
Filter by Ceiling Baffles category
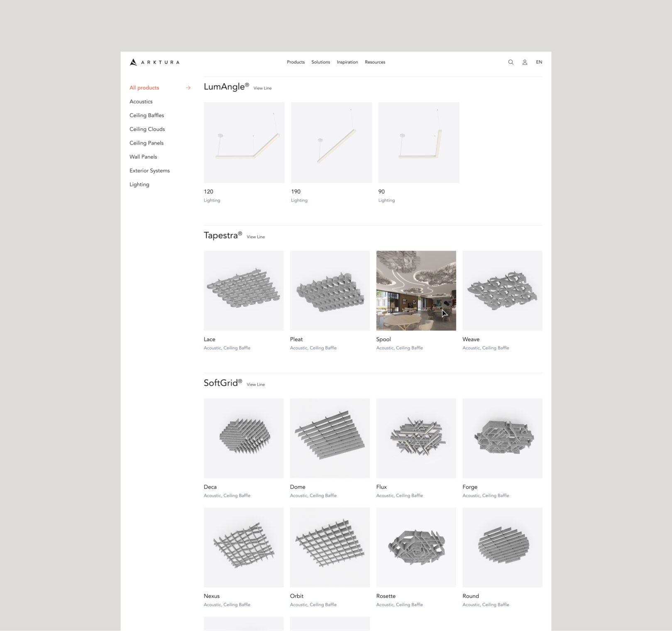pyautogui.click(x=147, y=115)
